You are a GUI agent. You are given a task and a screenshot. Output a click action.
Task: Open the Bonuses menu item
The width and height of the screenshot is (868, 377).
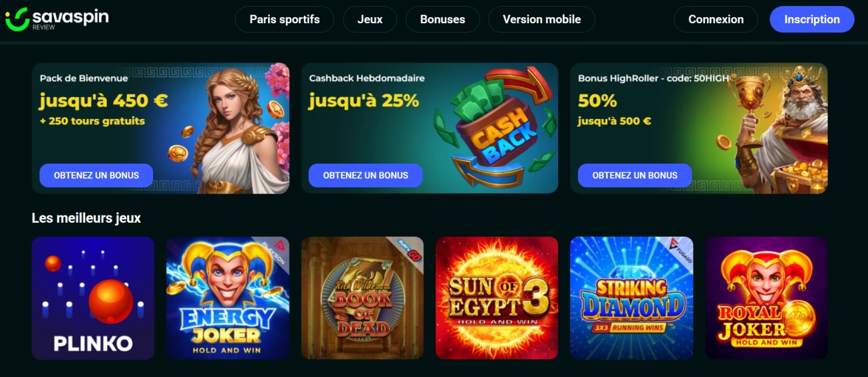tap(442, 19)
